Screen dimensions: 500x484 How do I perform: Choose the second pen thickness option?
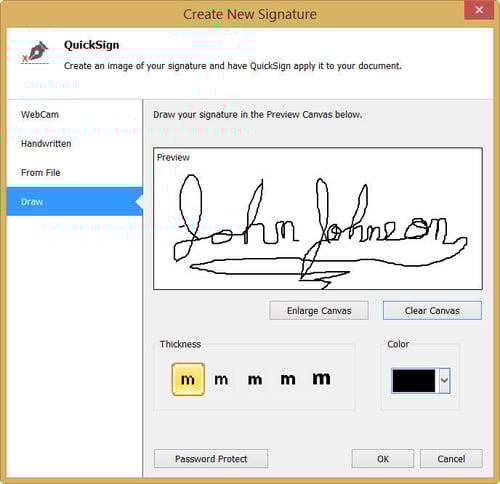221,379
